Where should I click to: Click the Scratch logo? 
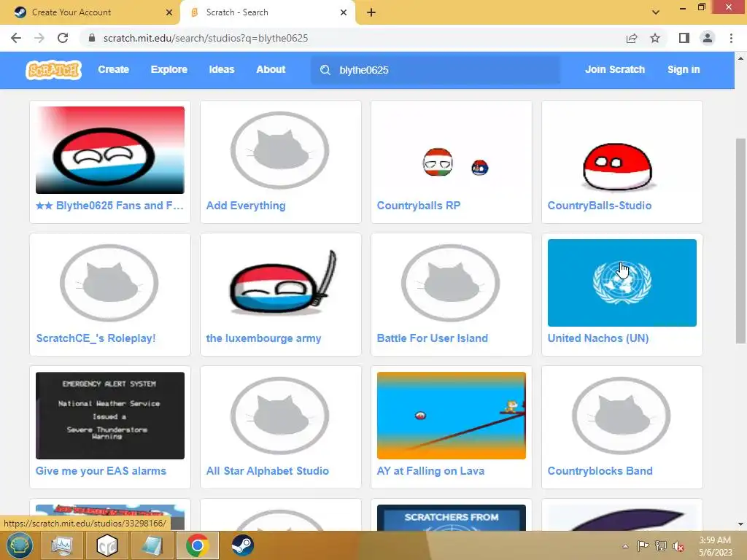(53, 70)
